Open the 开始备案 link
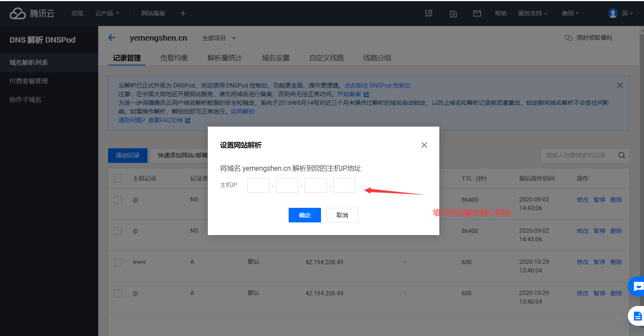 tap(349, 94)
